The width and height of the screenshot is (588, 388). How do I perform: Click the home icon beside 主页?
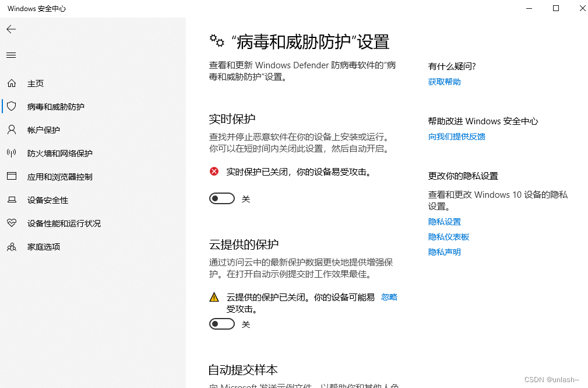[x=12, y=83]
